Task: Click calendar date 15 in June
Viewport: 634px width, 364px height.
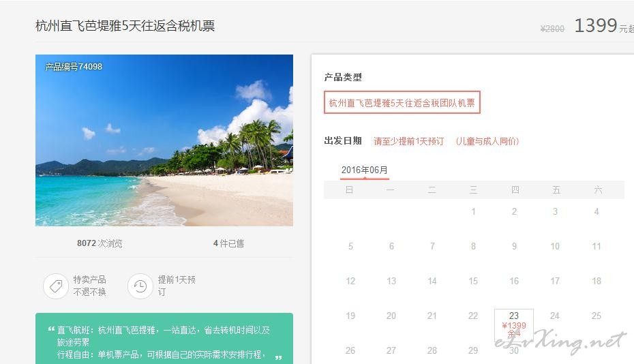Action: click(473, 281)
